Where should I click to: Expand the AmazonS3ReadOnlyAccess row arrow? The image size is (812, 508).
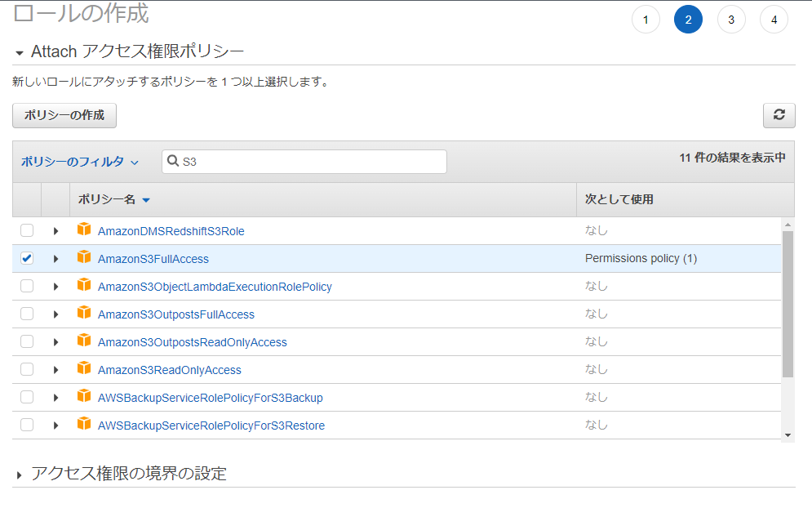[x=55, y=370]
